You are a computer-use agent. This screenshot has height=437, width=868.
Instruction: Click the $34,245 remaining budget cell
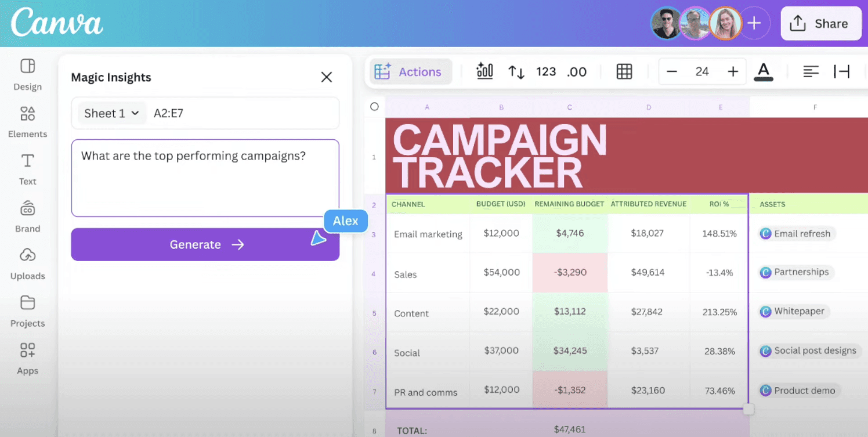click(x=570, y=351)
